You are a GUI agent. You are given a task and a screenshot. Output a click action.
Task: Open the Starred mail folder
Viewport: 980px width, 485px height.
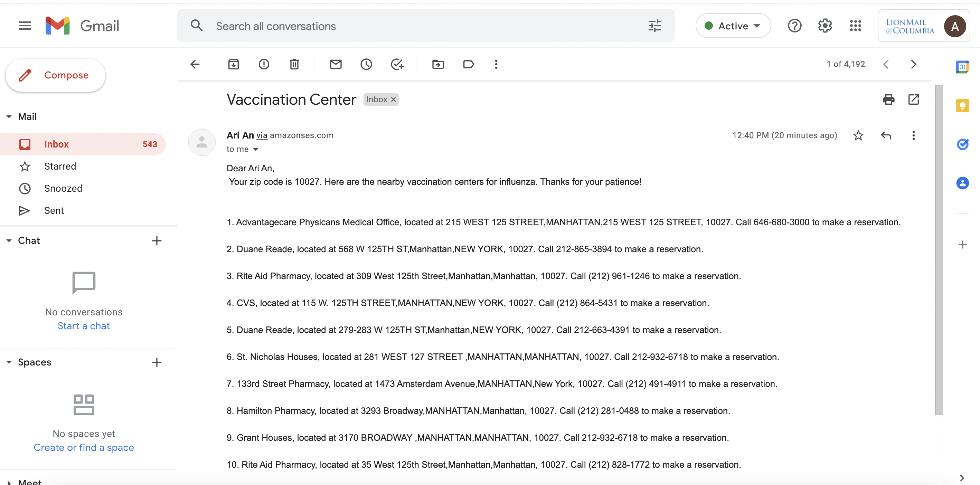click(60, 166)
